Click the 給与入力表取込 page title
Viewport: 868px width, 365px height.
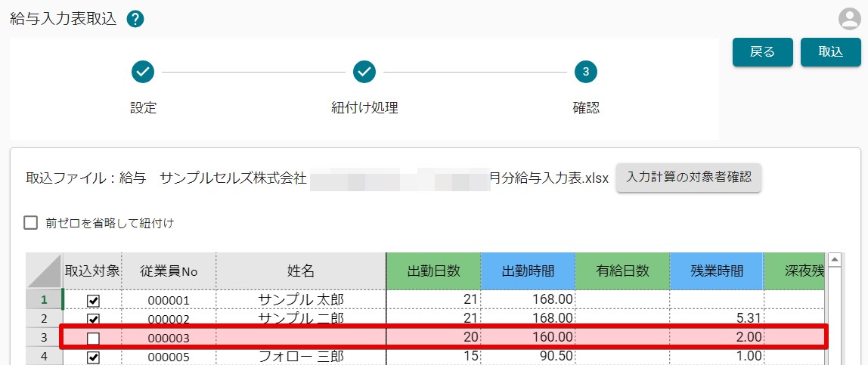click(64, 20)
